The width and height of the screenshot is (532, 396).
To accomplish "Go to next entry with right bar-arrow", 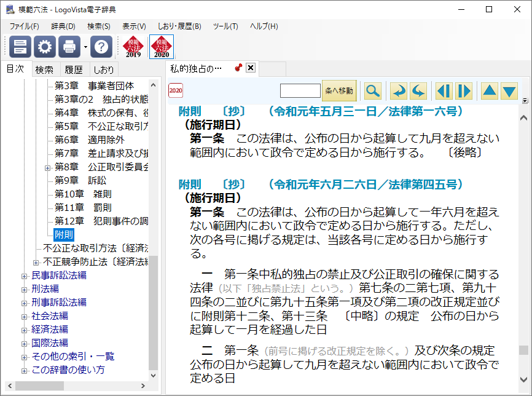I will 463,90.
